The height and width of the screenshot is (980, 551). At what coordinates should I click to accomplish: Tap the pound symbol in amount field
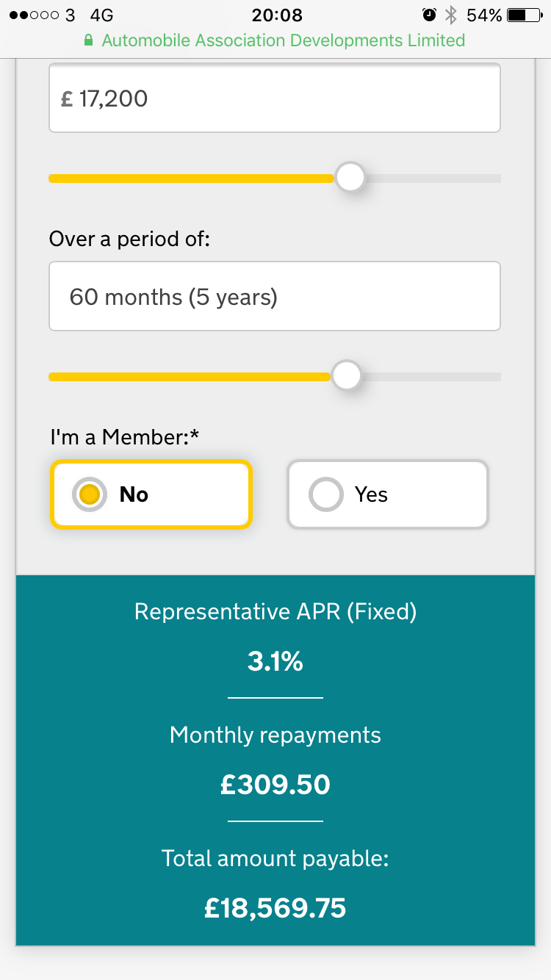coord(67,99)
